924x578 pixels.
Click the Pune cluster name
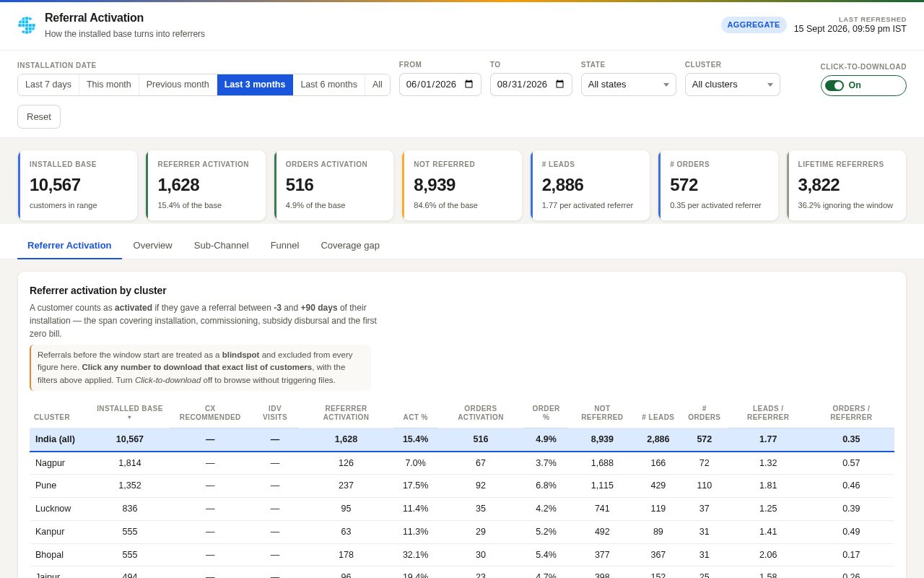click(45, 486)
